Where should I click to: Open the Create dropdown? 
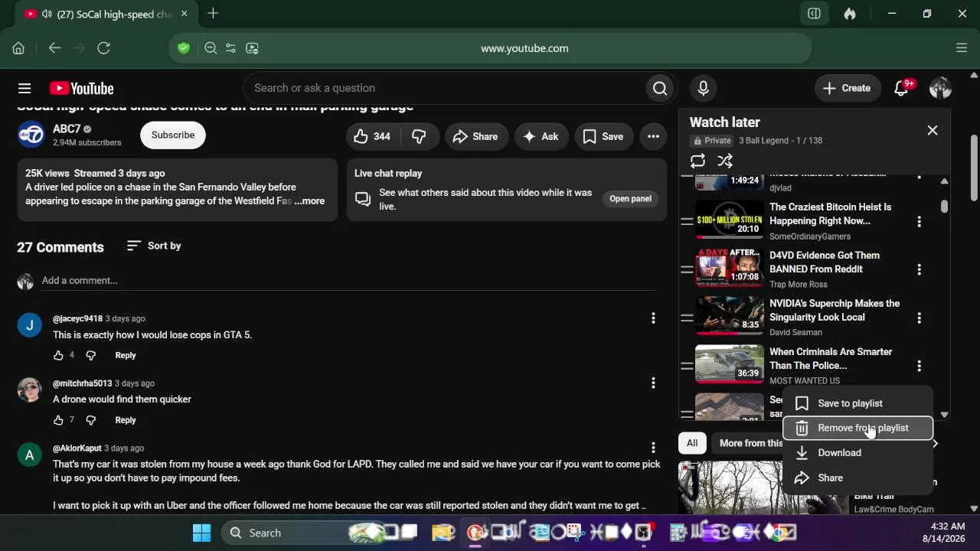click(x=846, y=88)
